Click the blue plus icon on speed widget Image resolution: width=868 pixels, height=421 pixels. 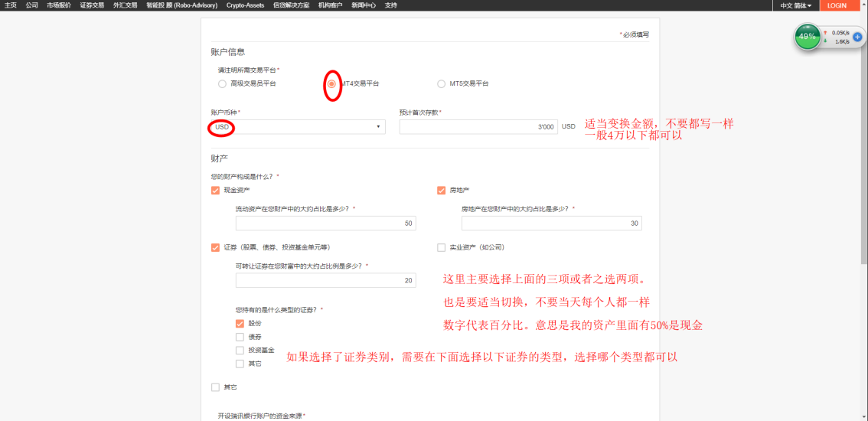pos(857,37)
